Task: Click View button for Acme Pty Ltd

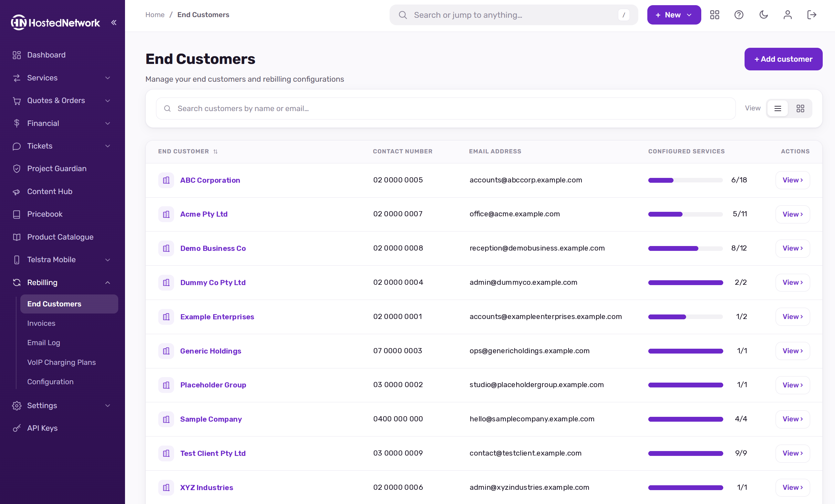Action: pos(793,214)
